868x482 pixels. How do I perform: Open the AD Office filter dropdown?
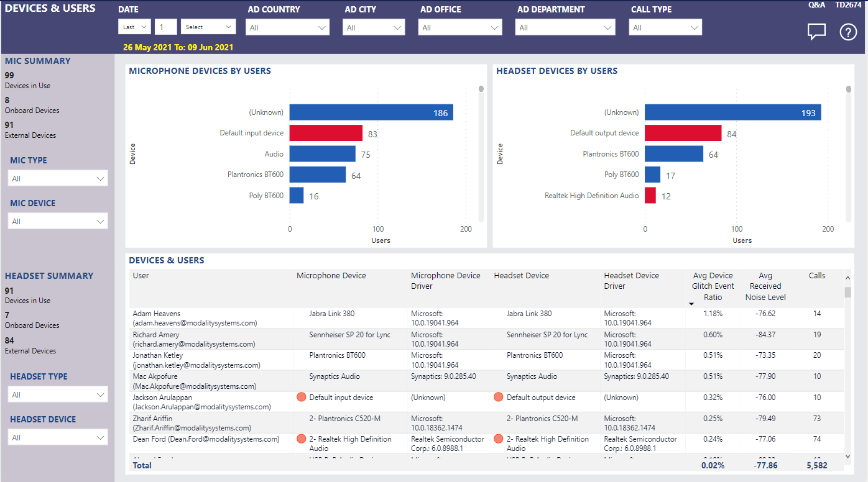[460, 27]
